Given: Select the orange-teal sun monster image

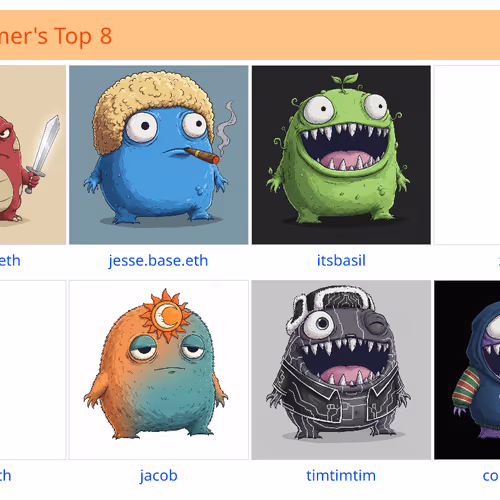Looking at the screenshot, I should 159,370.
